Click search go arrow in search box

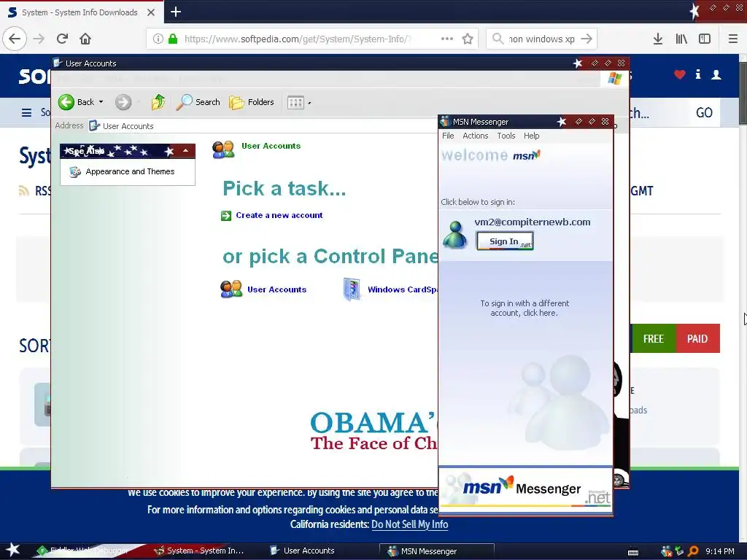(587, 39)
